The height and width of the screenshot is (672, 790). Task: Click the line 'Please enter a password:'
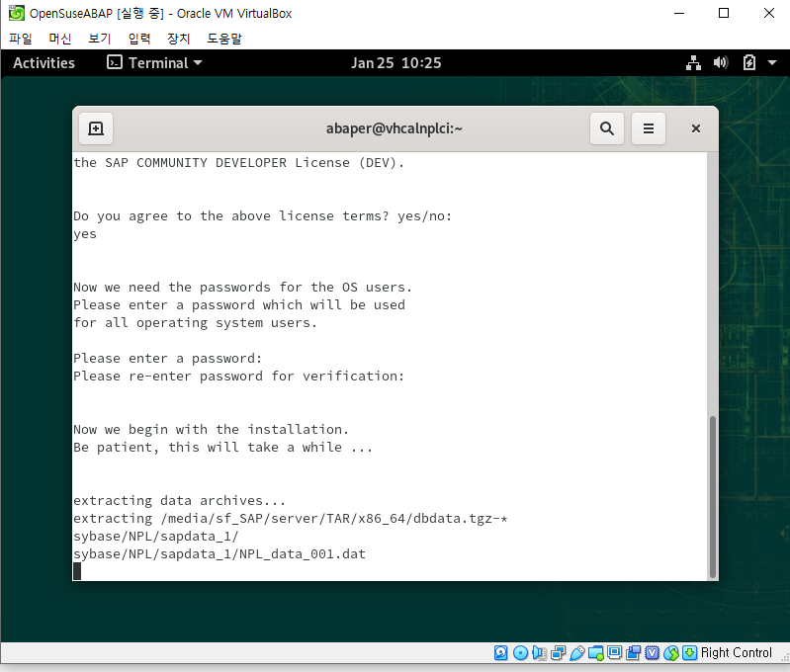tap(168, 358)
